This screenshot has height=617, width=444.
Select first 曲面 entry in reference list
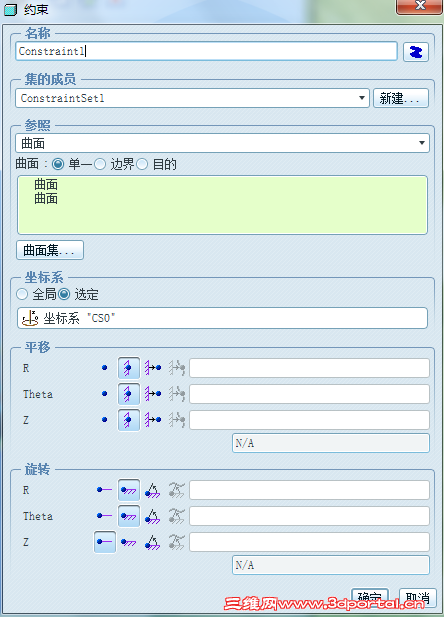(46, 184)
